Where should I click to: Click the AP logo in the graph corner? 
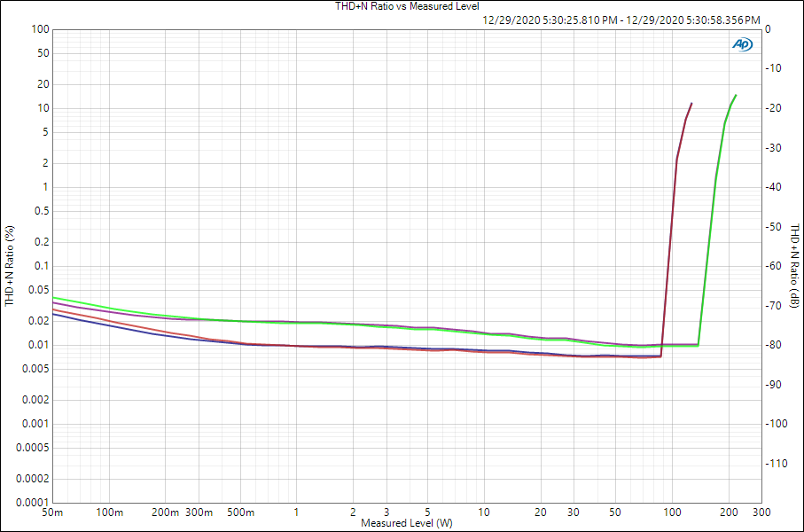point(741,43)
